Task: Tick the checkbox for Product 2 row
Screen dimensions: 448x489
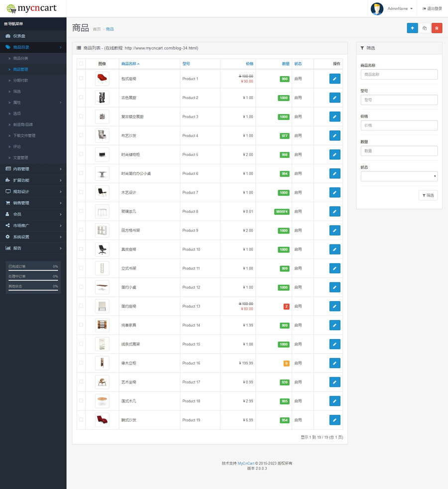Action: click(x=81, y=98)
